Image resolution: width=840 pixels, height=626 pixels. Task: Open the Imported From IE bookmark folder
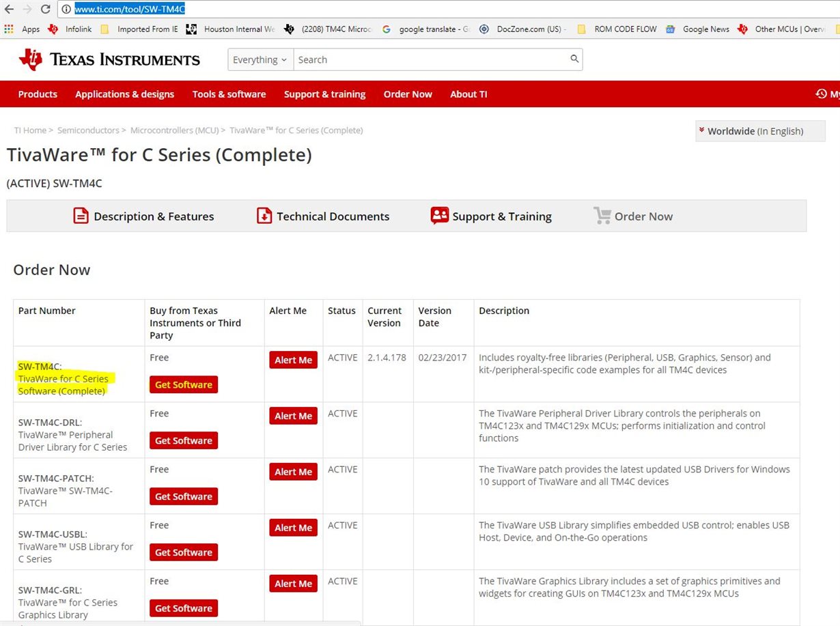[x=139, y=29]
